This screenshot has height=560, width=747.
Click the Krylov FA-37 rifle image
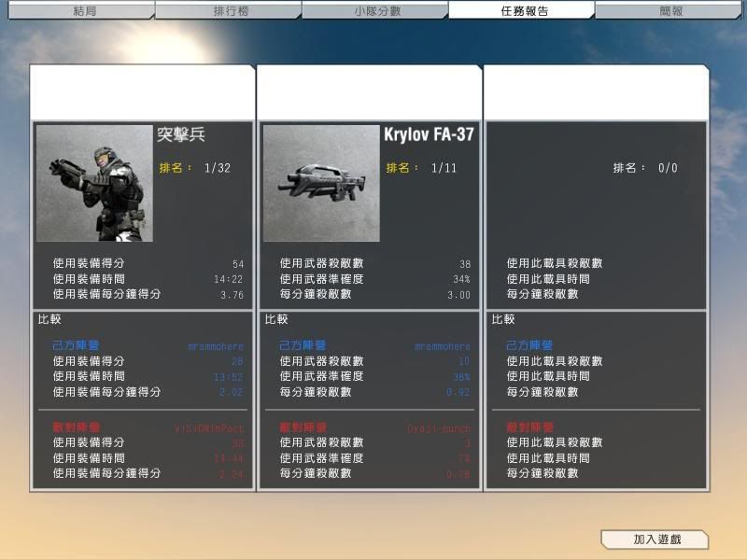[x=321, y=184]
